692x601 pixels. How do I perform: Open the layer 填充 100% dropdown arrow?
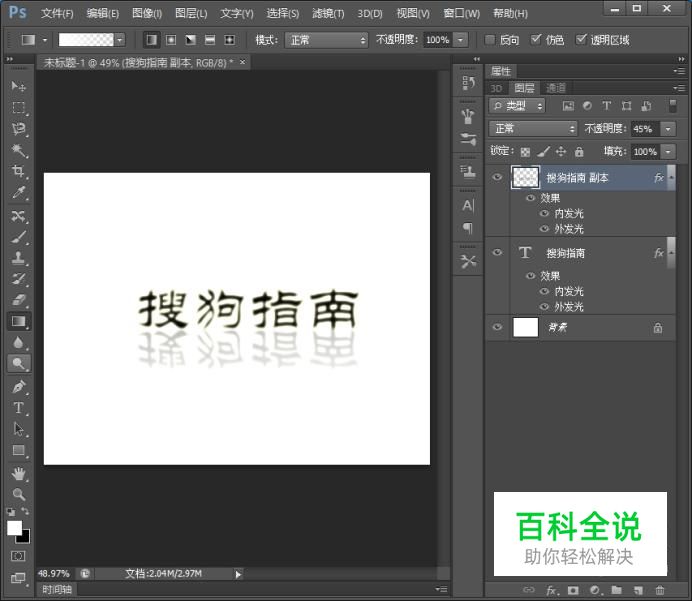[668, 152]
